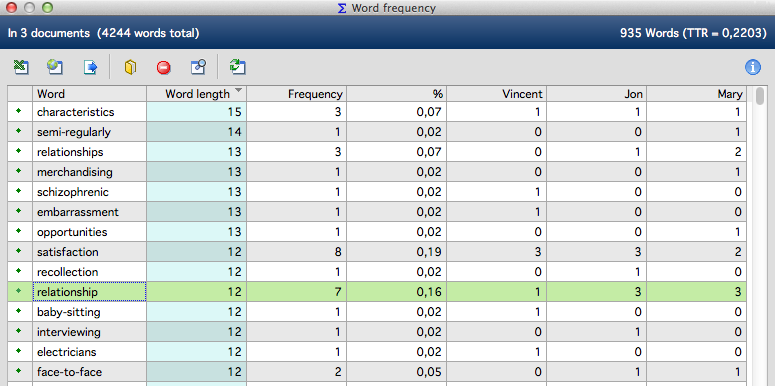Click Mary's count 2 for 'relationships'
The width and height of the screenshot is (775, 386).
(738, 152)
